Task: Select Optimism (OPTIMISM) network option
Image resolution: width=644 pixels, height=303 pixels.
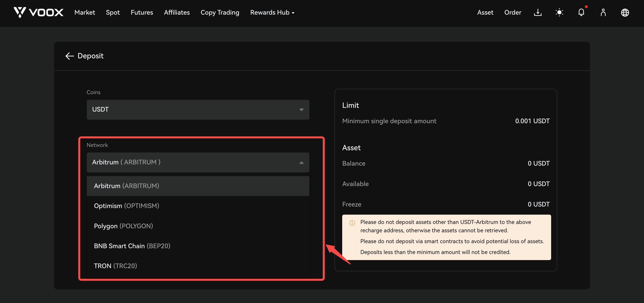Action: (x=198, y=206)
